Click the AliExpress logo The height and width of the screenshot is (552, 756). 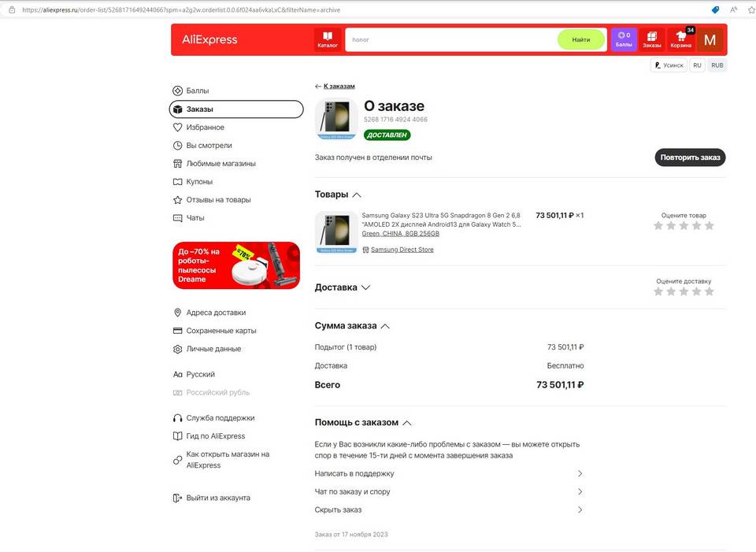[x=209, y=39]
